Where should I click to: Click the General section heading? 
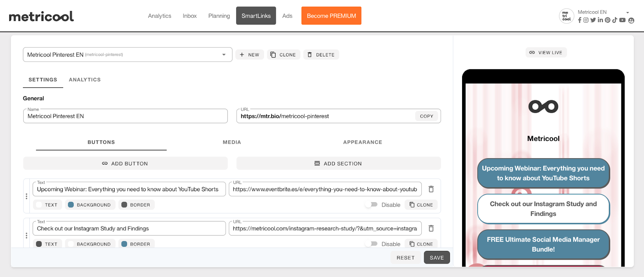coord(33,98)
